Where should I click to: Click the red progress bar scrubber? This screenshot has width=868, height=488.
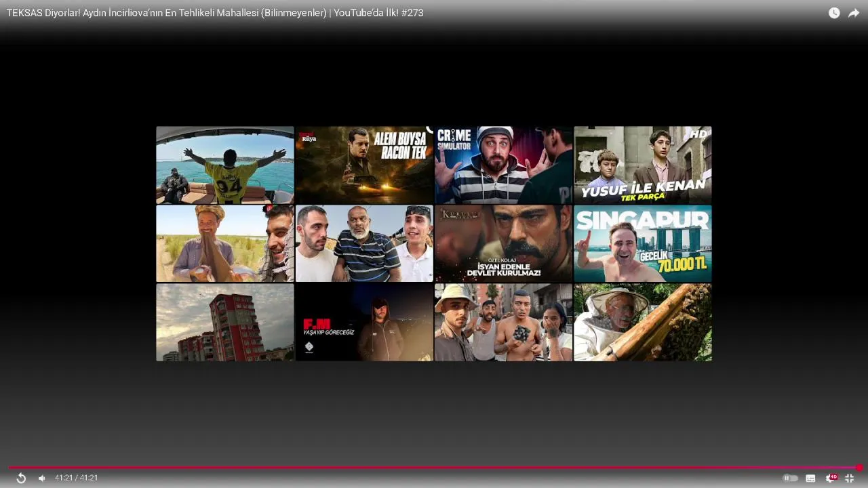coord(859,468)
